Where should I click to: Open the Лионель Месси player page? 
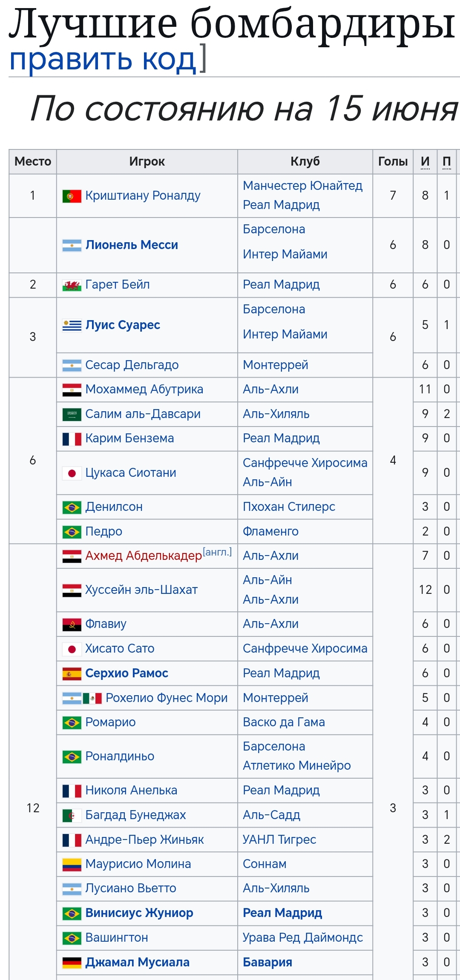[x=132, y=245]
